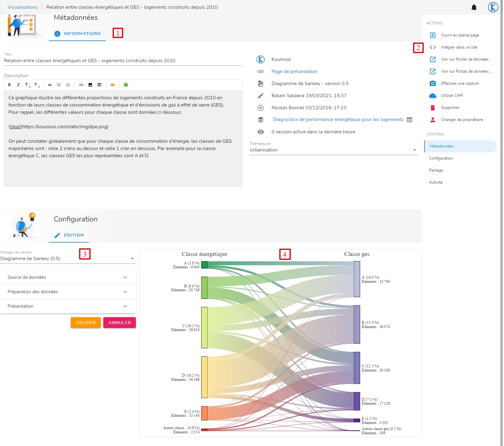504x446 pixels.
Task: Click the embed code brackets icon
Action: click(433, 47)
